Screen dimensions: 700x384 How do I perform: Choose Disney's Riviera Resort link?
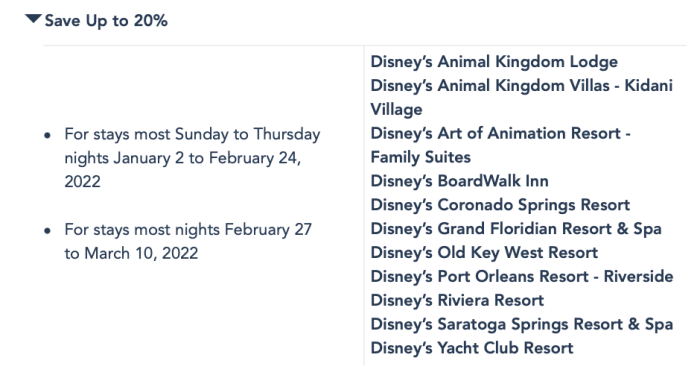click(x=457, y=300)
